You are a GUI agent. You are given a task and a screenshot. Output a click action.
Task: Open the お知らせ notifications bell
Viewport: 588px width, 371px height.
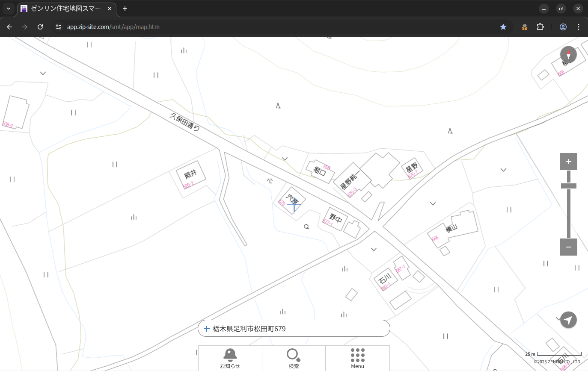(x=230, y=358)
